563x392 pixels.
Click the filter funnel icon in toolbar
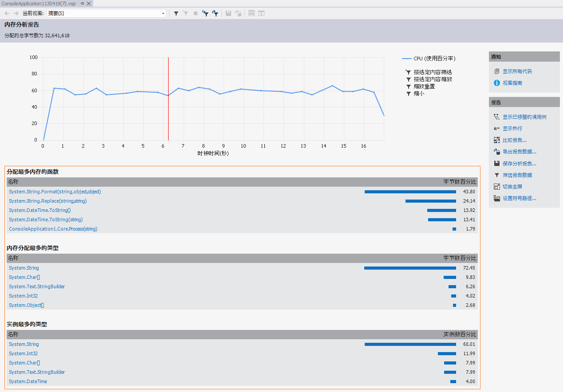[176, 13]
